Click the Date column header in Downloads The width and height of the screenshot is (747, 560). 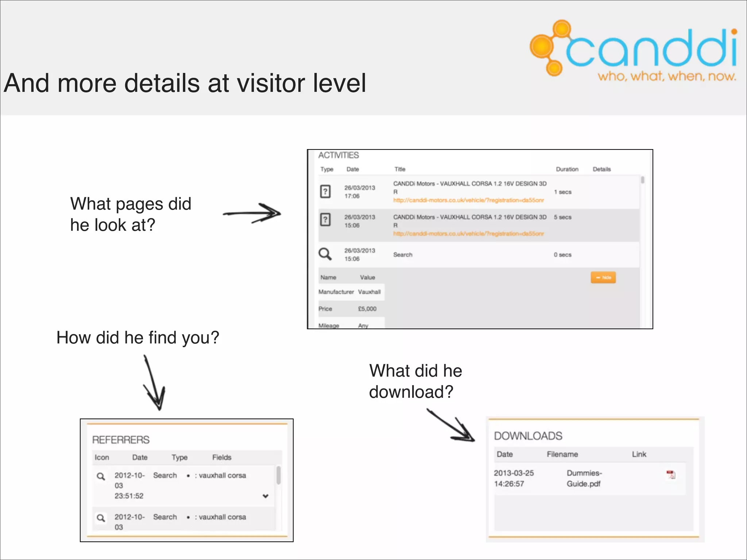pos(504,454)
